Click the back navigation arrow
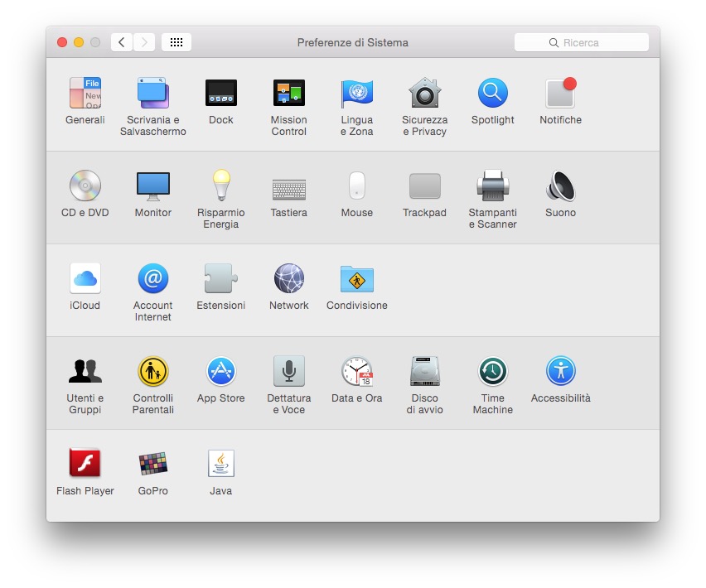This screenshot has width=706, height=588. pos(122,42)
